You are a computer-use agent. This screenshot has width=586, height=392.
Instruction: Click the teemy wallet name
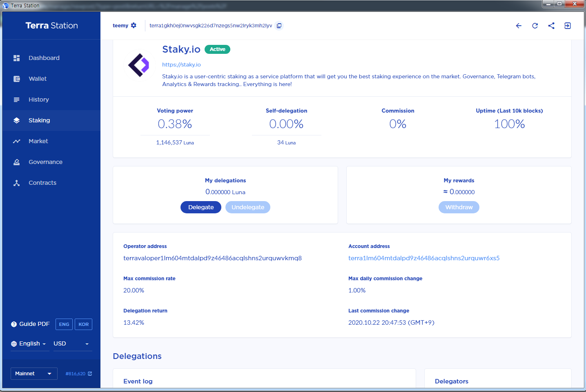(x=120, y=25)
